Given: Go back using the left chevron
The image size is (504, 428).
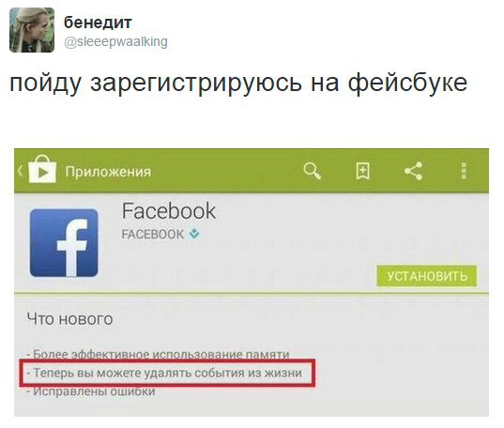Looking at the screenshot, I should pos(21,171).
